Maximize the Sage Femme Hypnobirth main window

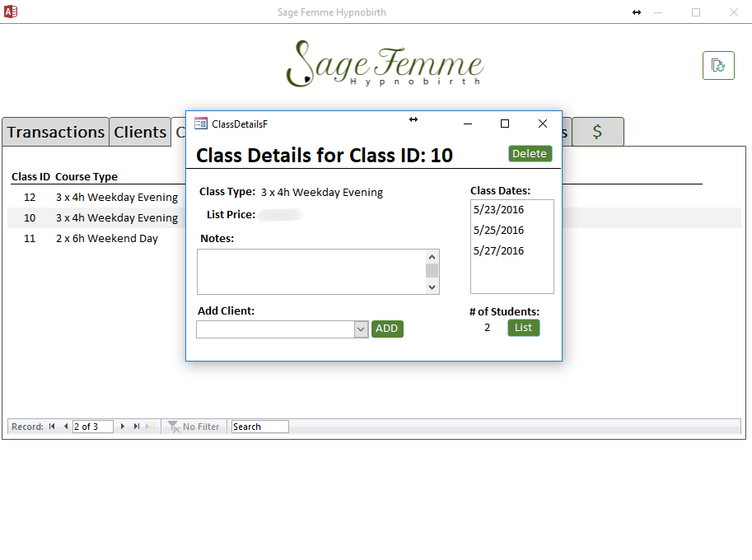696,12
